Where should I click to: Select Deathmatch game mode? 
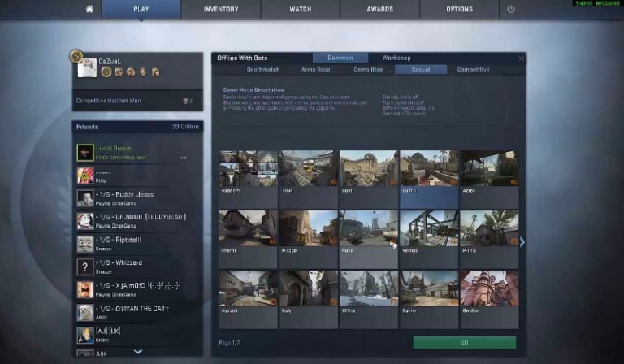pos(263,70)
